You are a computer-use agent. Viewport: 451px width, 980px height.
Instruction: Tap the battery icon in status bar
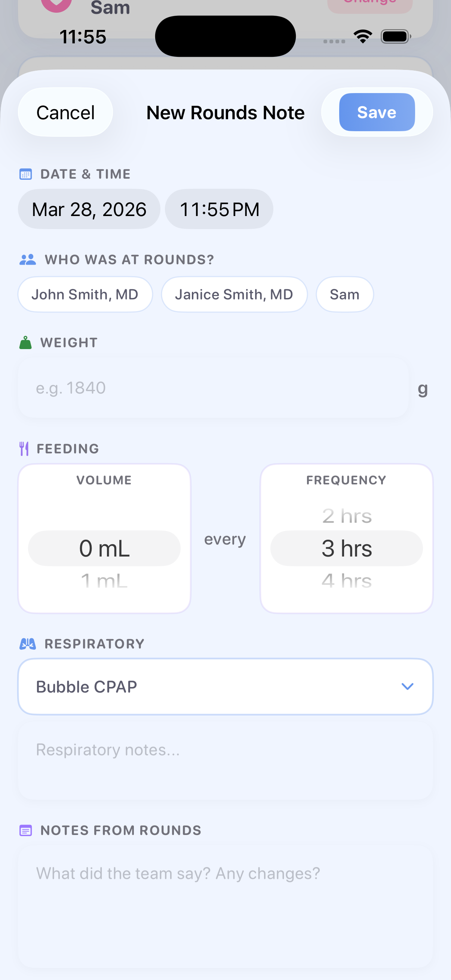395,37
